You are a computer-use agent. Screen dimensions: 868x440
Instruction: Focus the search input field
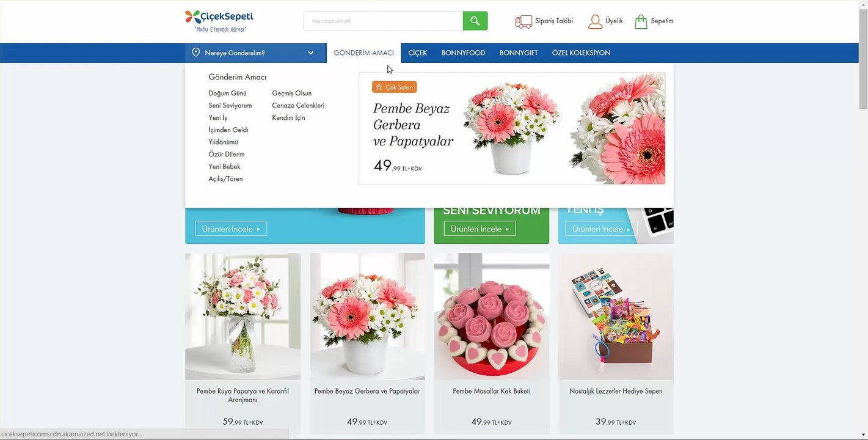[x=383, y=21]
